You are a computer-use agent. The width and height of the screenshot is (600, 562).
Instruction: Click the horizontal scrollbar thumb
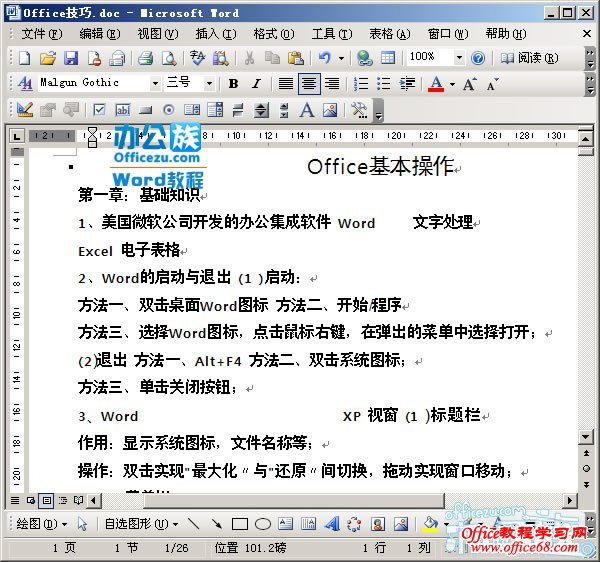[293, 500]
